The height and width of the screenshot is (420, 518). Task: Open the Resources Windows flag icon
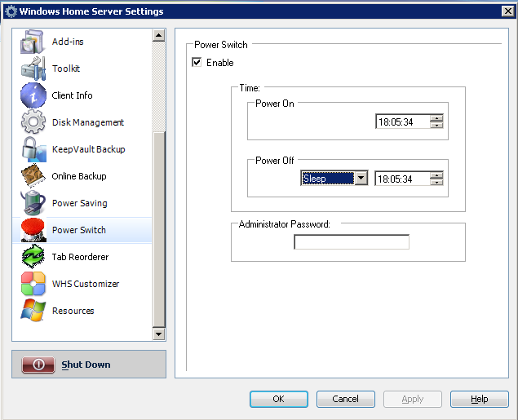coord(33,311)
